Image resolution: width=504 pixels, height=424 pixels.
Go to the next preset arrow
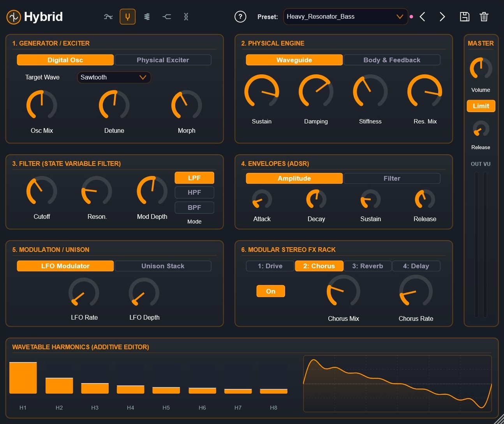tap(442, 17)
